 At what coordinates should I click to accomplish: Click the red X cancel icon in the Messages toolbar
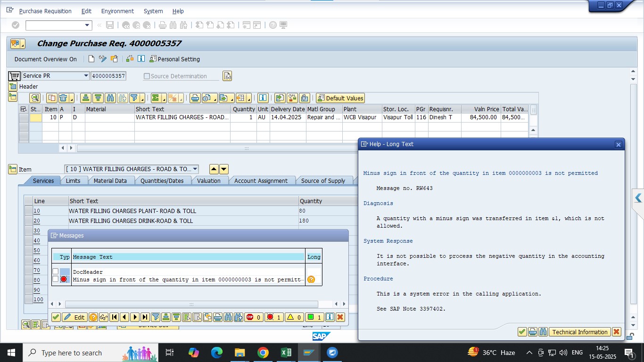pyautogui.click(x=340, y=317)
